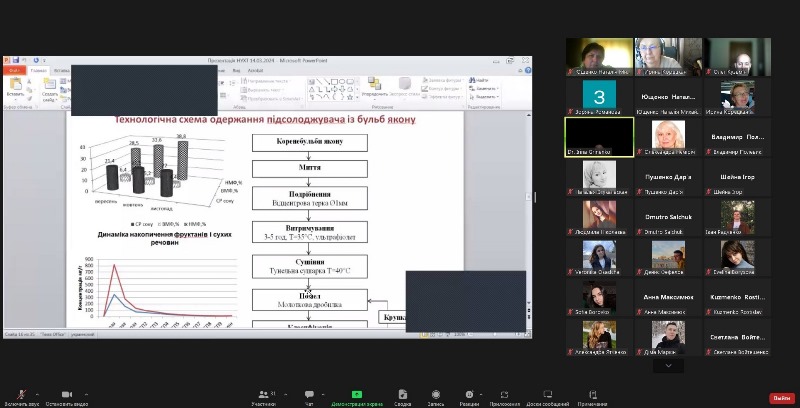Viewport: 800px width, 408px height.
Task: Open Apps in Zoom toolbar
Action: pyautogui.click(x=505, y=395)
